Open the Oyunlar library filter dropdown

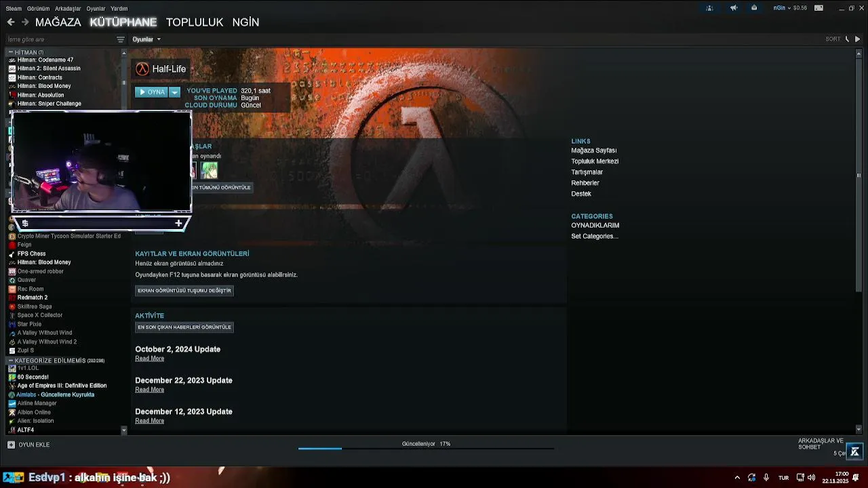pyautogui.click(x=146, y=39)
